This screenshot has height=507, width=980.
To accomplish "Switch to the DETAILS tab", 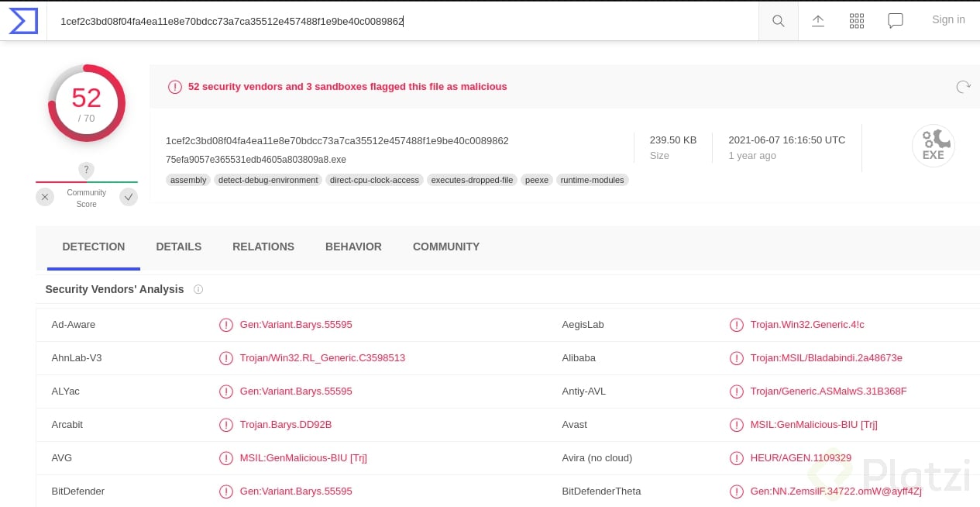I will (179, 247).
